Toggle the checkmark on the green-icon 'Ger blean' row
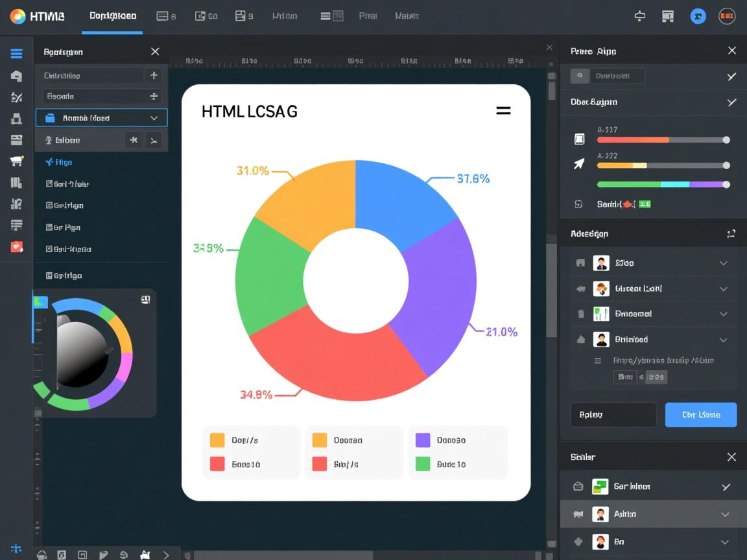The image size is (747, 560). point(726,487)
